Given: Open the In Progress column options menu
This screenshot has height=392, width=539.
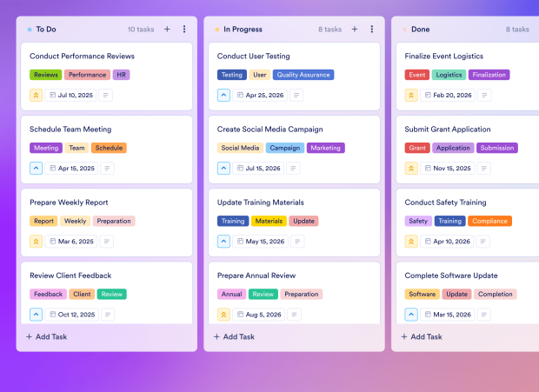Looking at the screenshot, I should click(372, 29).
